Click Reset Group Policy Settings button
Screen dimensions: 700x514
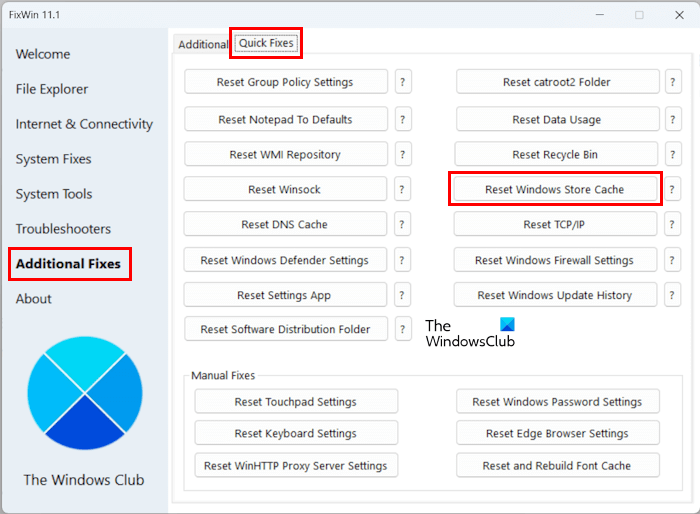[x=286, y=82]
